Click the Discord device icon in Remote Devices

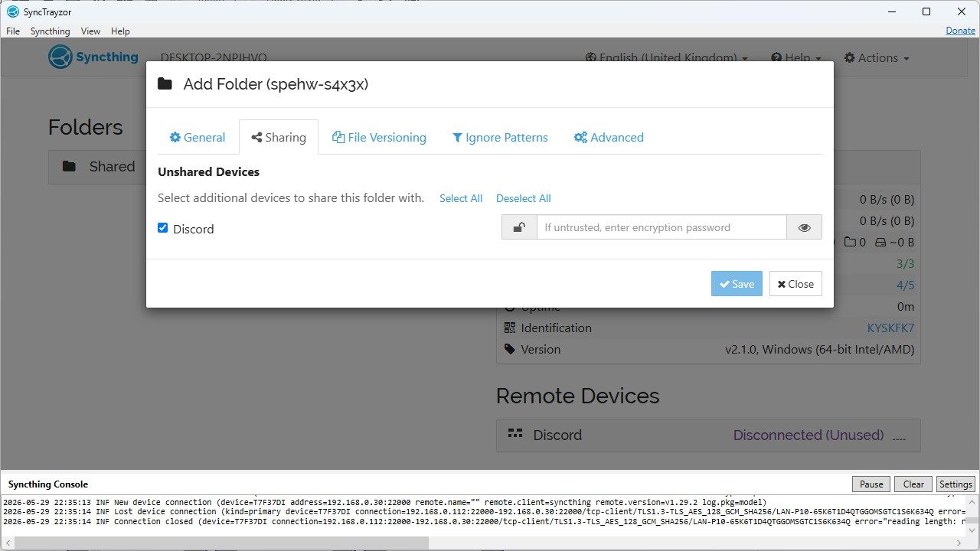(515, 434)
